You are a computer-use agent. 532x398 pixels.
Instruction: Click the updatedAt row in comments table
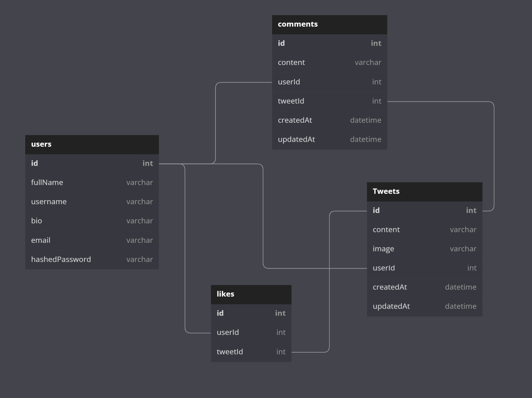330,140
